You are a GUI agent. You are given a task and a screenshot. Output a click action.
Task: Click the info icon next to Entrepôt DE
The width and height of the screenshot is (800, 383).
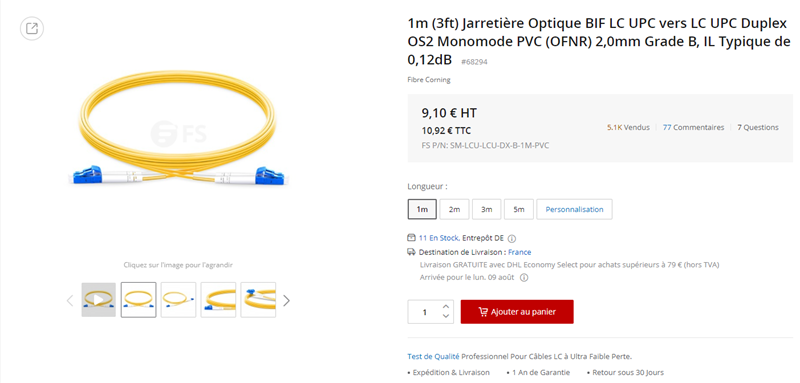(x=512, y=238)
